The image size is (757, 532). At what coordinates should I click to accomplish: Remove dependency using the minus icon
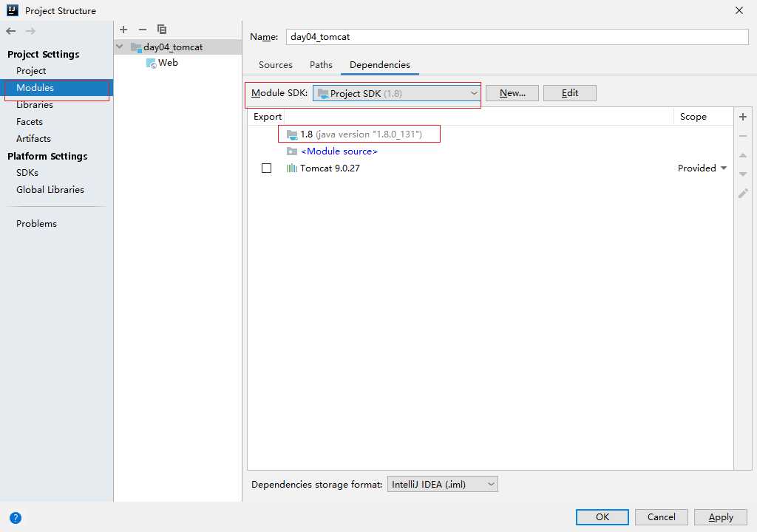click(743, 136)
